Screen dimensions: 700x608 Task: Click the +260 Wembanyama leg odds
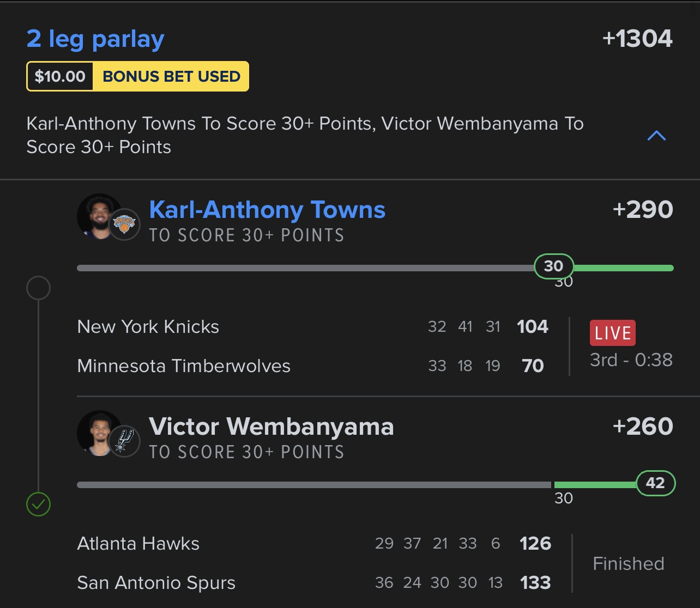point(643,427)
